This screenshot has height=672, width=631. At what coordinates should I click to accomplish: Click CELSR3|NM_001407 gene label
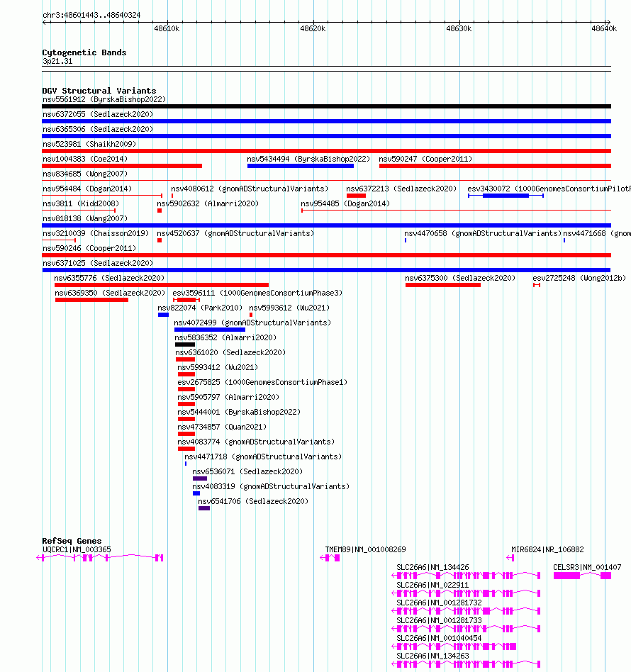click(x=587, y=567)
